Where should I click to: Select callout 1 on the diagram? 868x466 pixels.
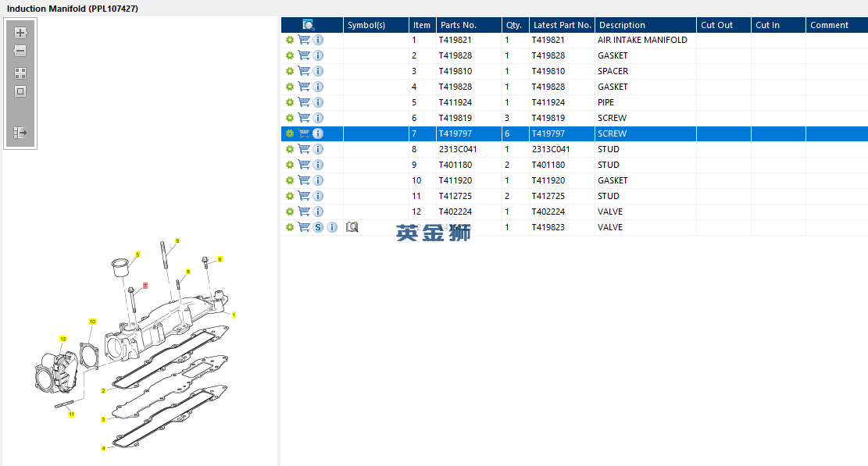[x=234, y=315]
